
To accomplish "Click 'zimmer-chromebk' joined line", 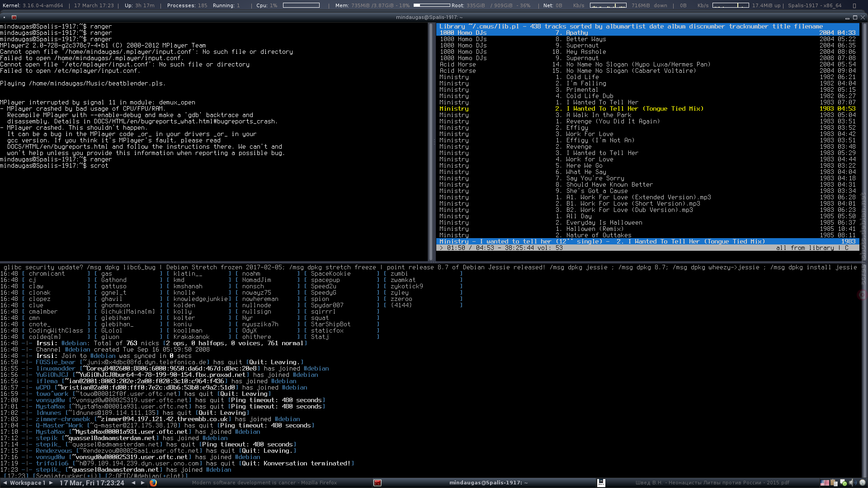I will point(150,419).
